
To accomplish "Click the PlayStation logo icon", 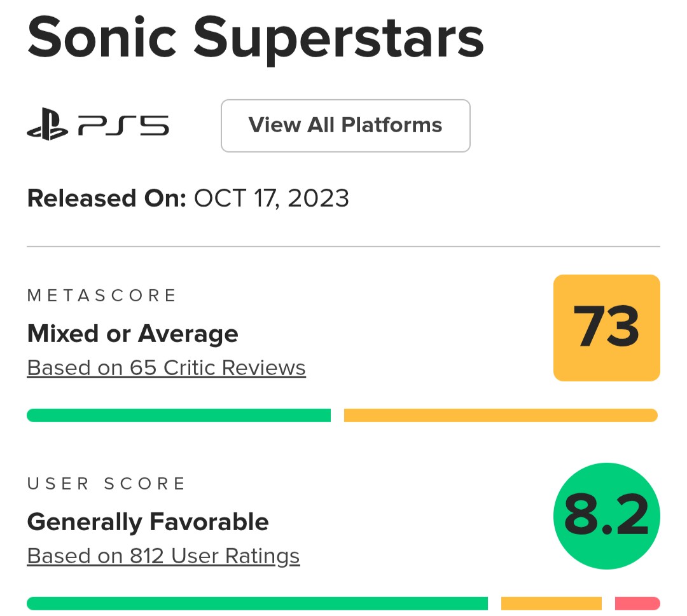I will 47,126.
